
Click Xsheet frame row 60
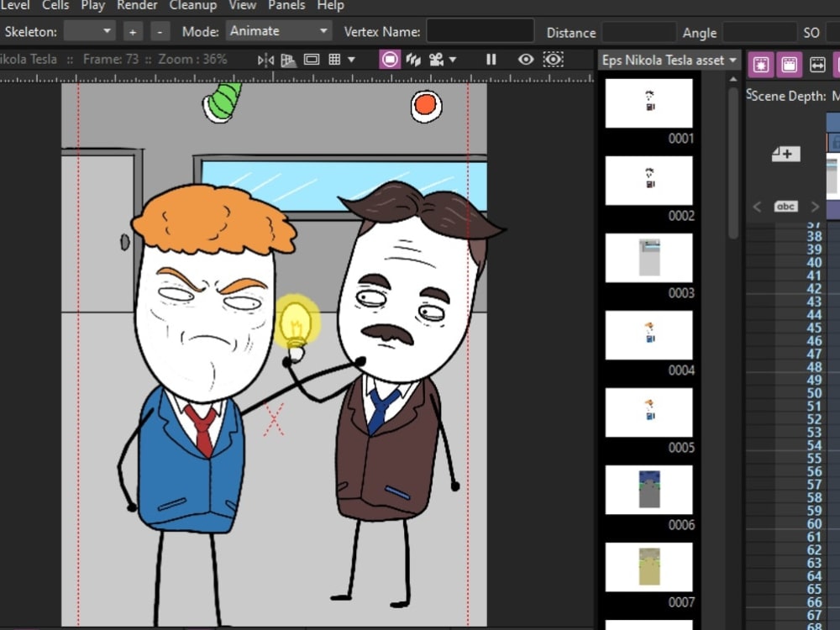814,524
